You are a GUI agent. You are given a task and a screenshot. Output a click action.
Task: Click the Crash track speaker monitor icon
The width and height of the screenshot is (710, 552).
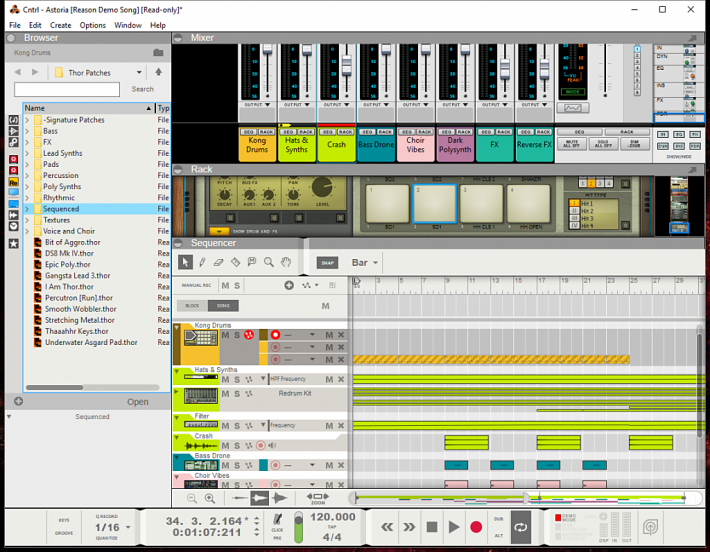(x=272, y=446)
